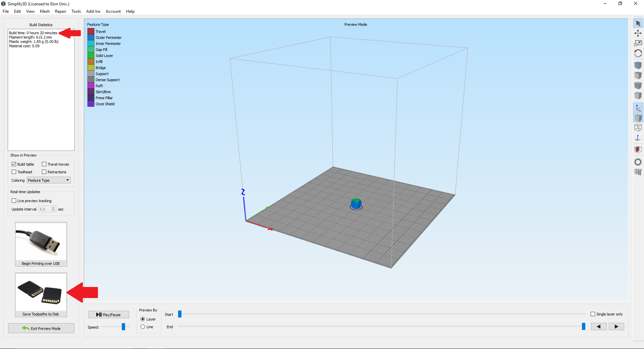Enable the Retractions checkbox
Image resolution: width=644 pixels, height=349 pixels.
[x=44, y=172]
